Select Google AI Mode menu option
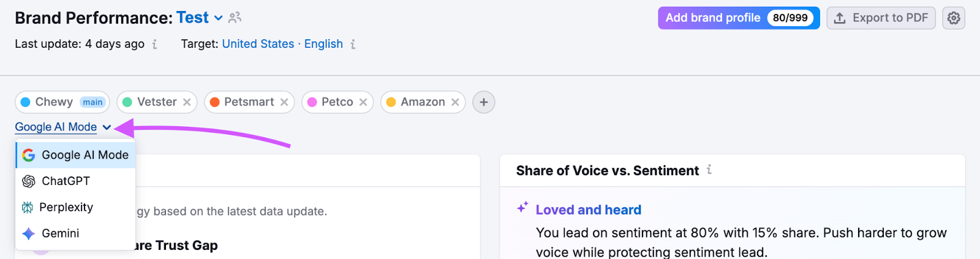980x259 pixels. (x=85, y=156)
